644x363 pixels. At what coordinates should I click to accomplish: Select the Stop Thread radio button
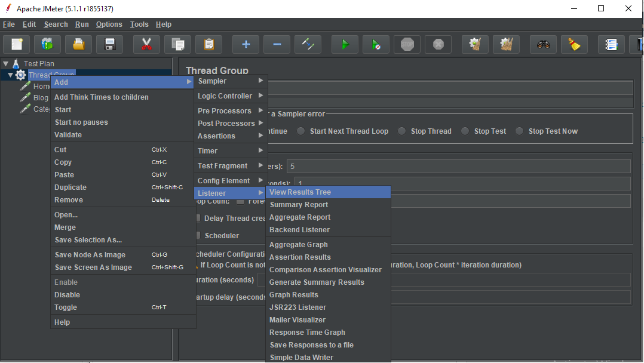402,131
